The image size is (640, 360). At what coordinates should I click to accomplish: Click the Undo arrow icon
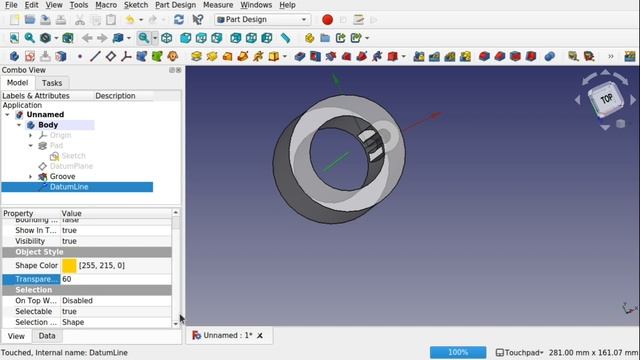click(130, 20)
